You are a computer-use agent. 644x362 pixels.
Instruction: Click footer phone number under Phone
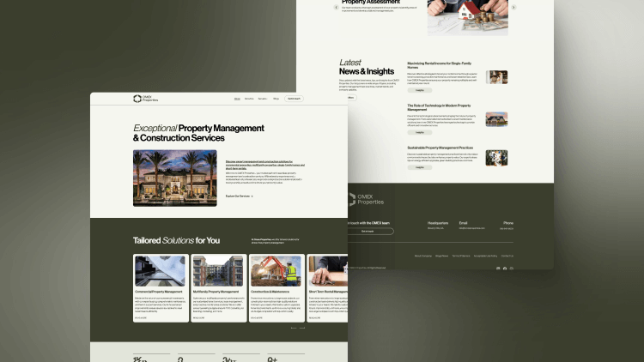click(x=507, y=229)
